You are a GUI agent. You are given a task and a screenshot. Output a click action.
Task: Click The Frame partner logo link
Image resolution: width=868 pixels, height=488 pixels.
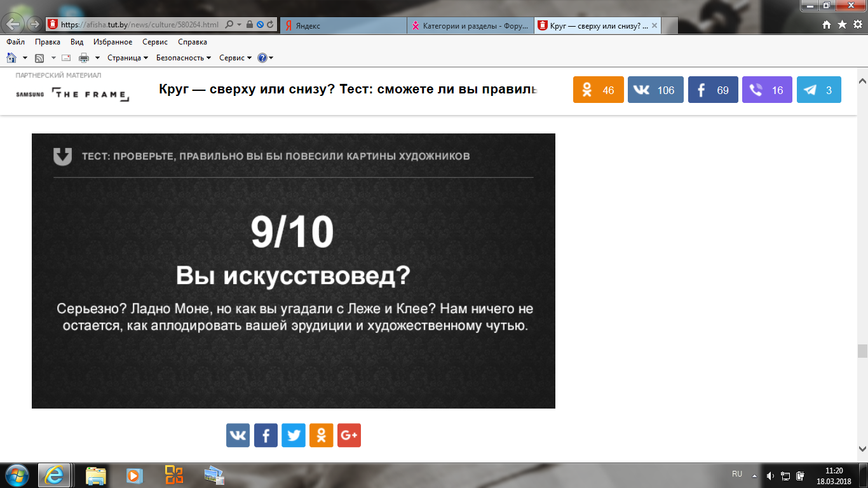click(x=90, y=94)
